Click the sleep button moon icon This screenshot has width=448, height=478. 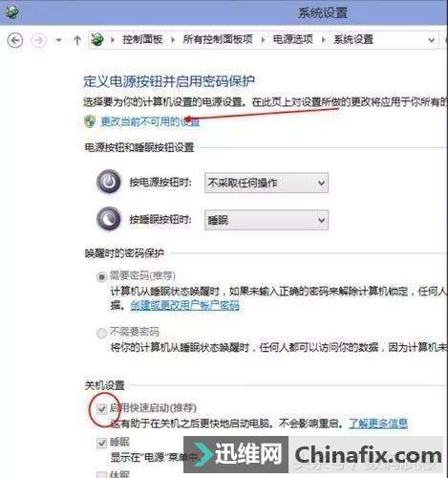pyautogui.click(x=109, y=219)
